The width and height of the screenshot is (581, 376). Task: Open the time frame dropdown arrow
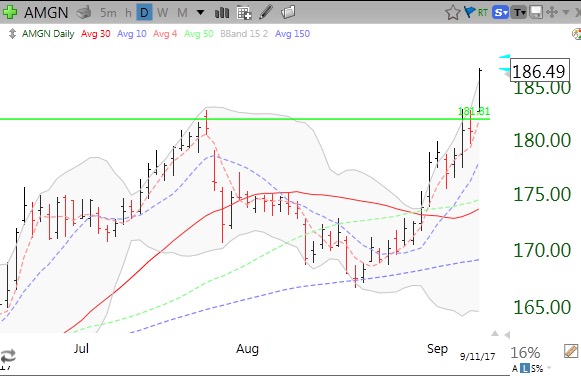pyautogui.click(x=200, y=13)
